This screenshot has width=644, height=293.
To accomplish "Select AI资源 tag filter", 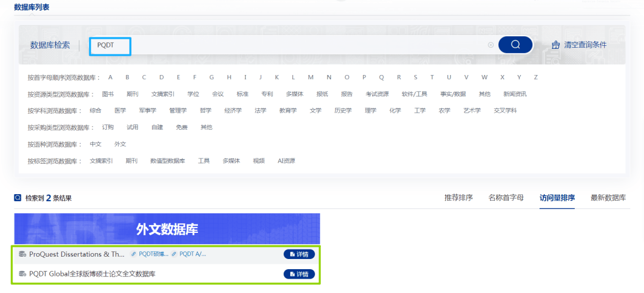I will (286, 161).
